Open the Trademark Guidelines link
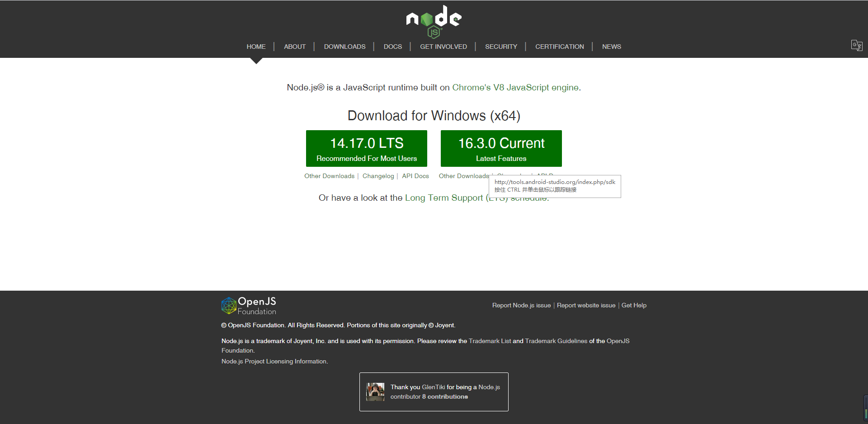 click(x=556, y=341)
